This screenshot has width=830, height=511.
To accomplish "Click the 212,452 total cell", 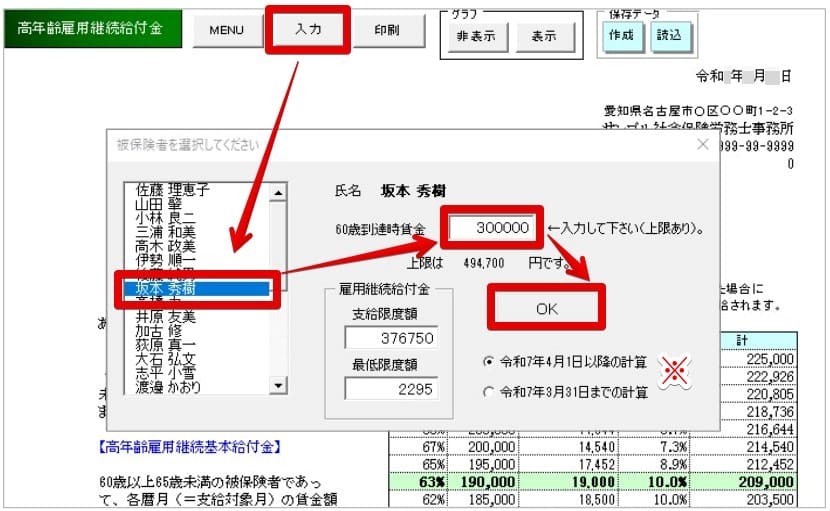I will click(744, 464).
